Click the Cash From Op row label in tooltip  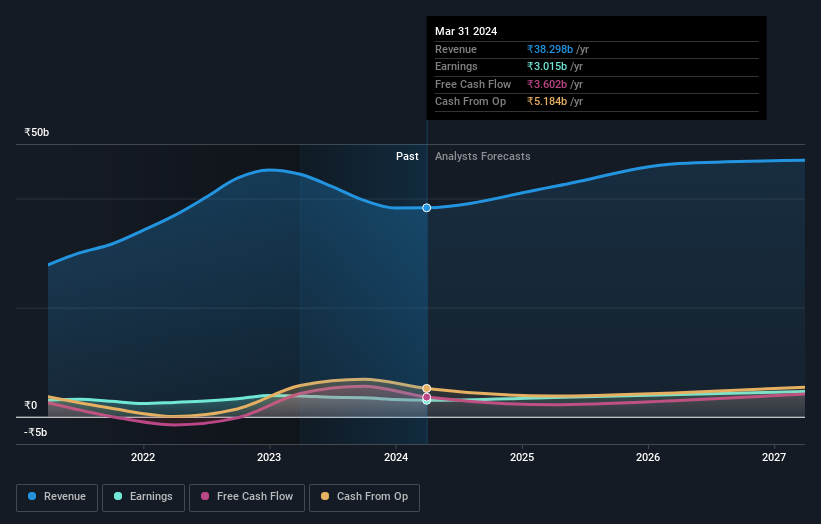coord(471,102)
